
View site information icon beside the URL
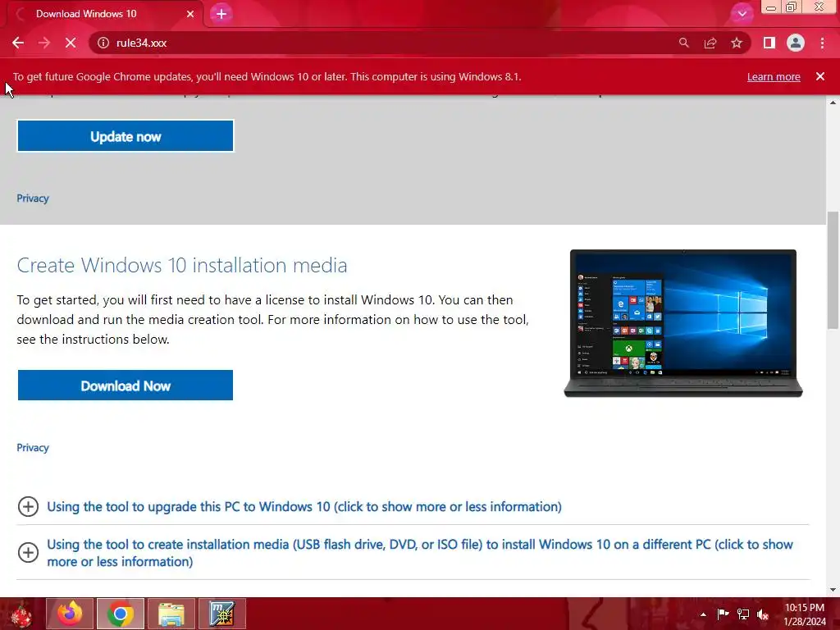click(x=103, y=43)
